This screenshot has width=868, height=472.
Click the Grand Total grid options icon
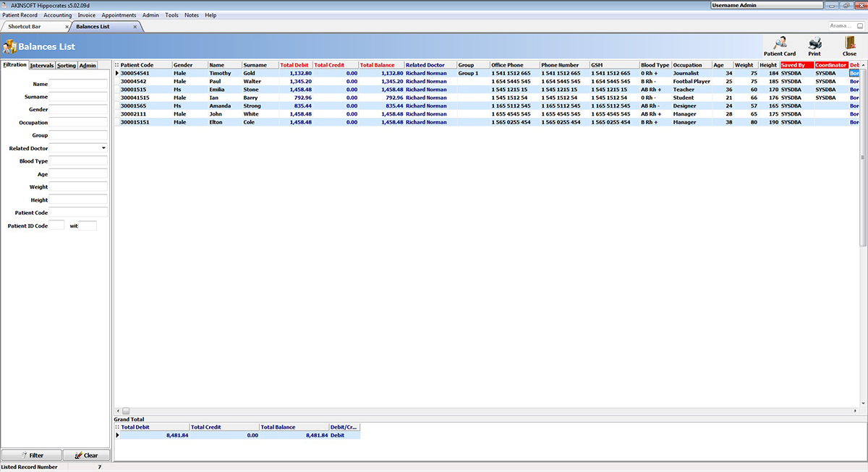(x=117, y=427)
